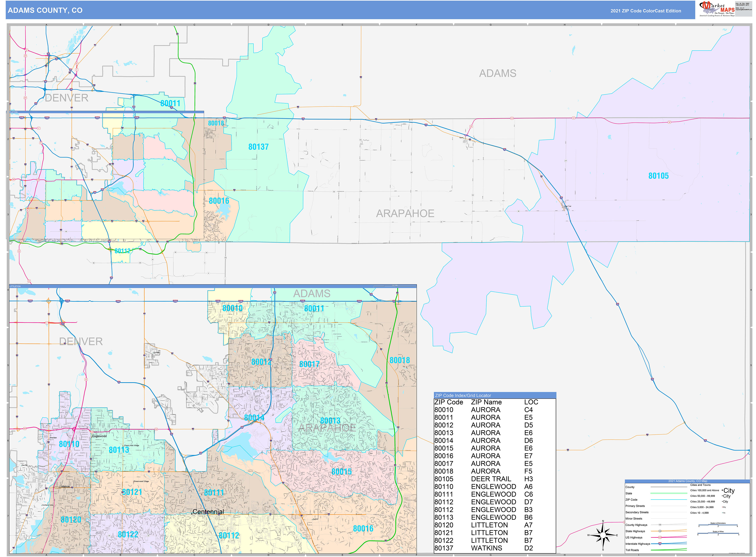Select the 80105 DEER TRAIL H3 index row
The height and width of the screenshot is (557, 756).
pyautogui.click(x=495, y=479)
